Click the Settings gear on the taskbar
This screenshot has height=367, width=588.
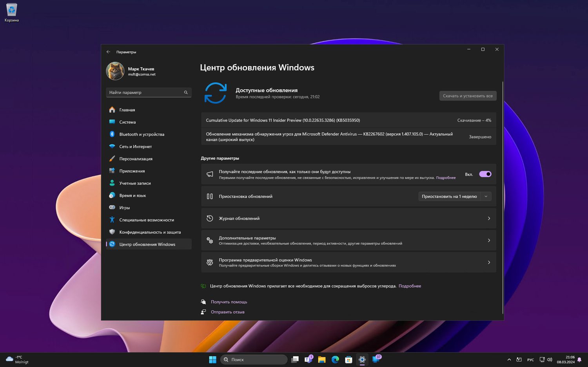pyautogui.click(x=362, y=360)
